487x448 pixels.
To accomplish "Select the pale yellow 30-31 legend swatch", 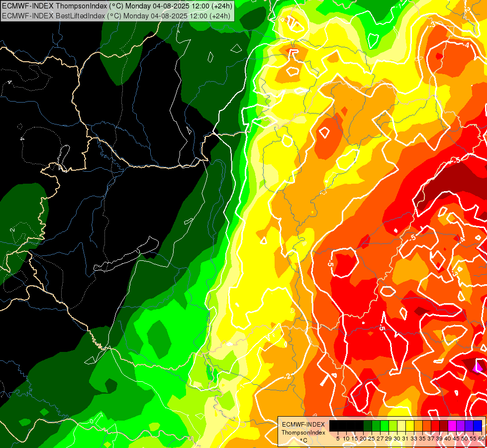I will click(401, 426).
